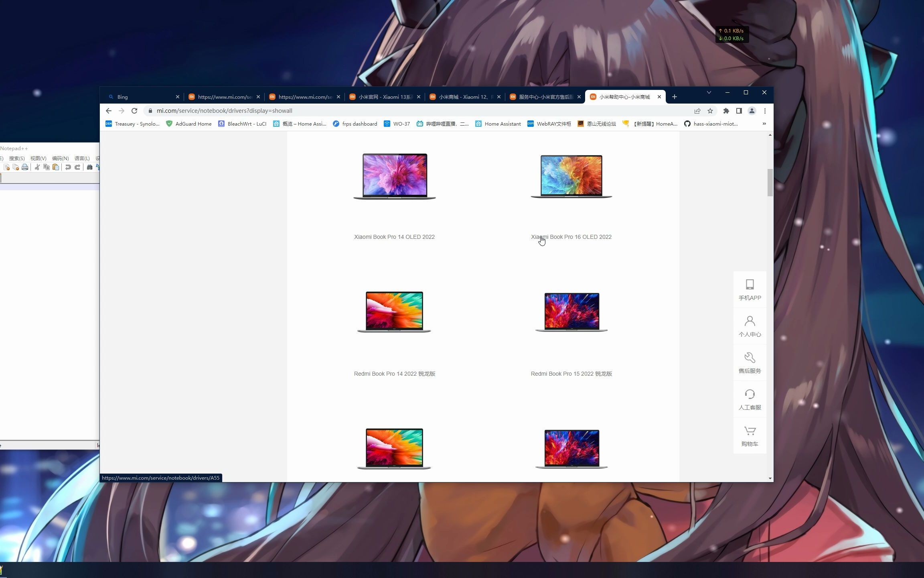The image size is (924, 578).
Task: Close the 小米帮助中心 tab
Action: (x=659, y=97)
